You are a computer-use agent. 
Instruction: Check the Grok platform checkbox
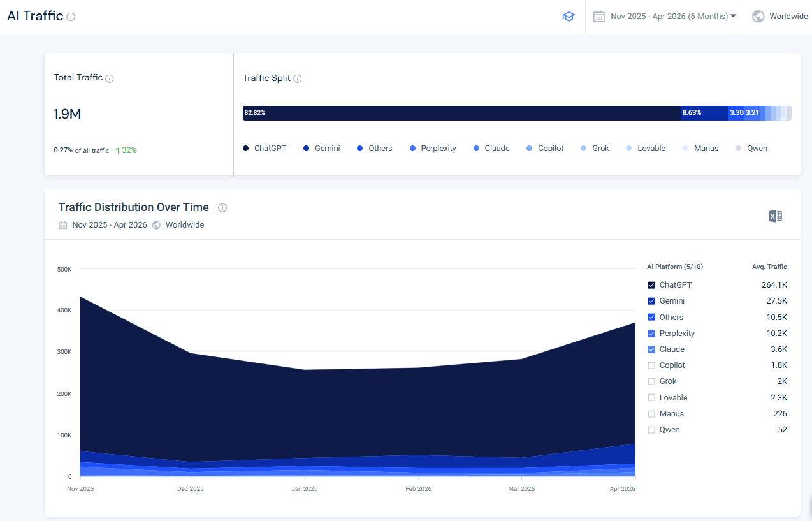click(651, 381)
